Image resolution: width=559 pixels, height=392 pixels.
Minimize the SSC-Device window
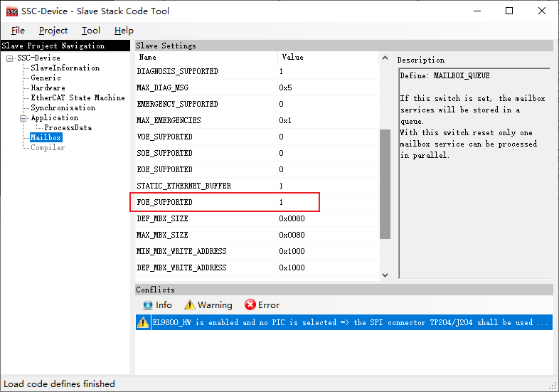(477, 11)
